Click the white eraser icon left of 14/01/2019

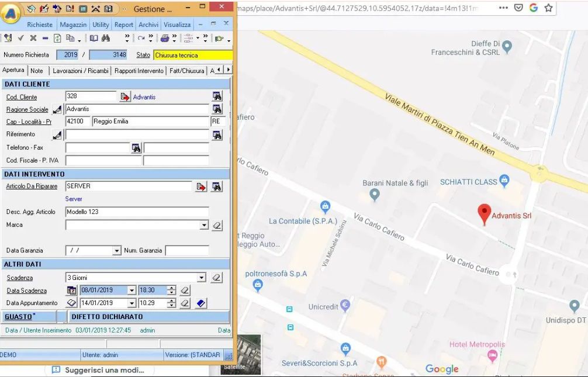click(x=71, y=303)
